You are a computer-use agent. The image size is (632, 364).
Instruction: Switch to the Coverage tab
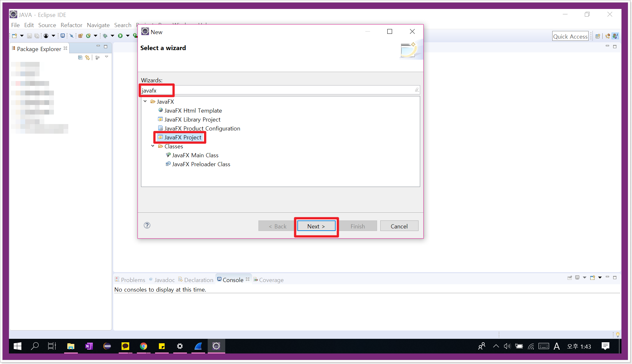(x=268, y=280)
